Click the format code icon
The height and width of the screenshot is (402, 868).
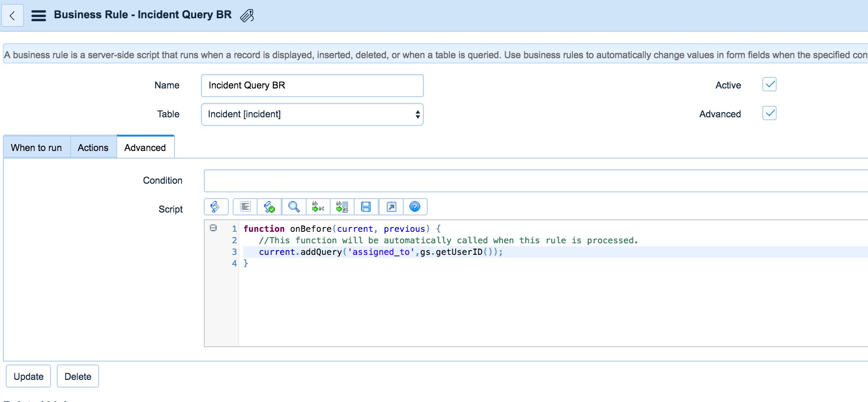coord(245,207)
